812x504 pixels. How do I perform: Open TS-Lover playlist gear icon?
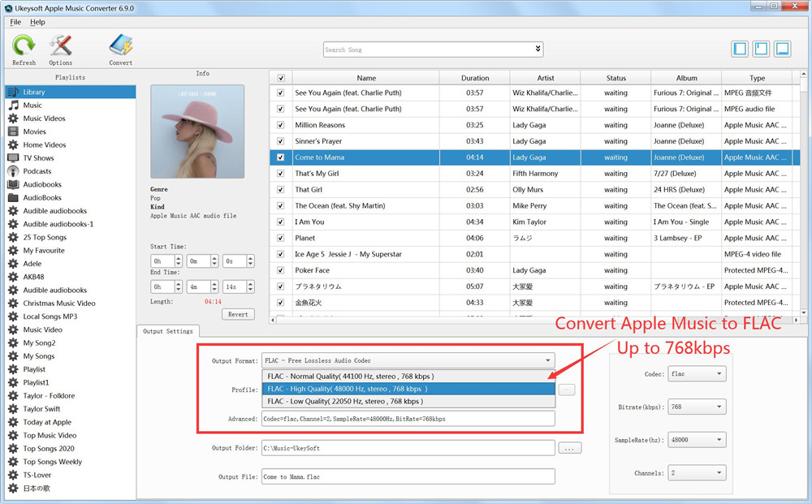click(14, 475)
